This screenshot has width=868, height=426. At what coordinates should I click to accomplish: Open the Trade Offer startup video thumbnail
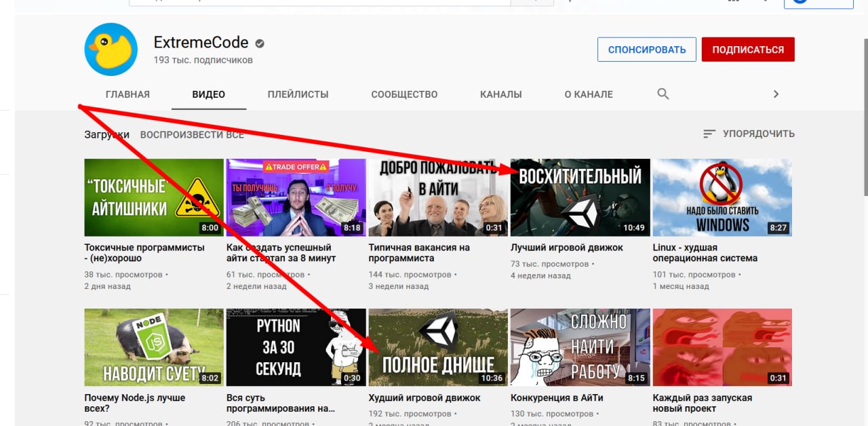pos(296,197)
